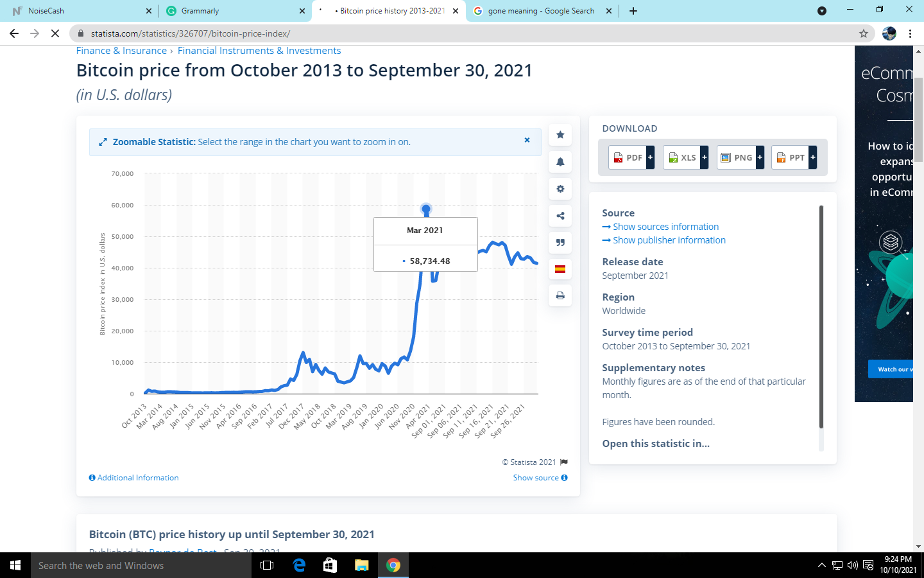Switch to gone meaning Google Search tab

point(542,11)
